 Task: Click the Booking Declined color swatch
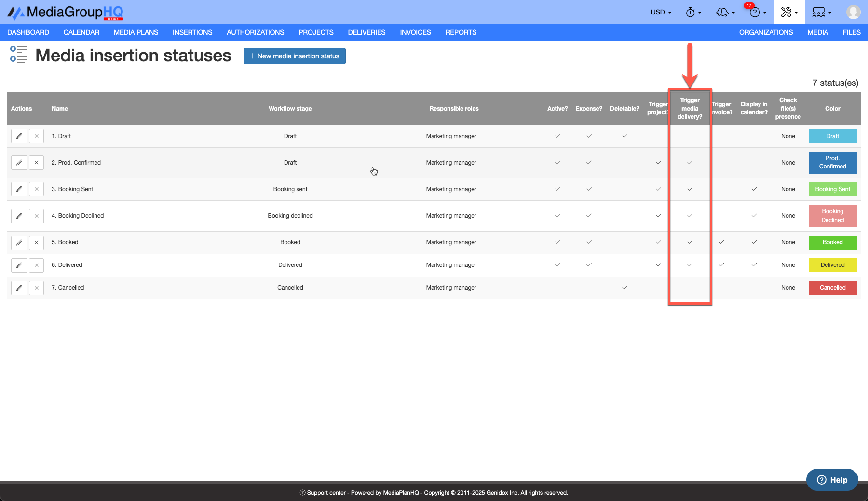click(832, 216)
